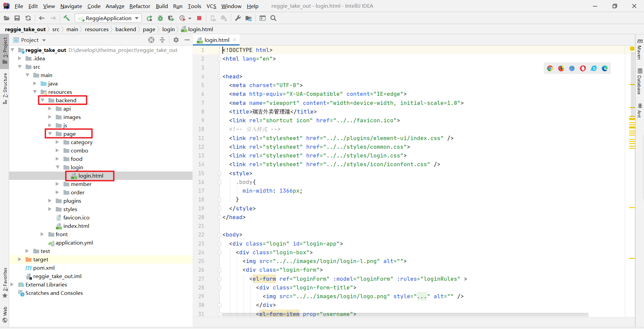This screenshot has width=644, height=329.
Task: Open the Build menu
Action: pos(162,6)
